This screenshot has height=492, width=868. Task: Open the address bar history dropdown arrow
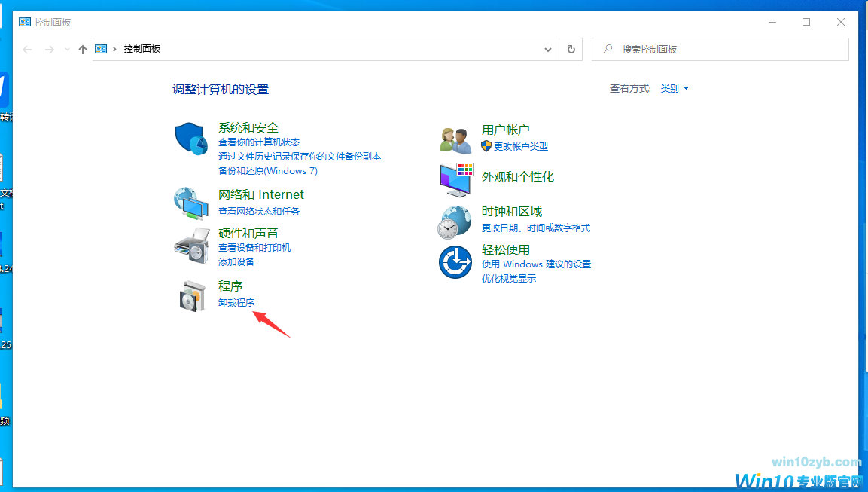[x=548, y=50]
